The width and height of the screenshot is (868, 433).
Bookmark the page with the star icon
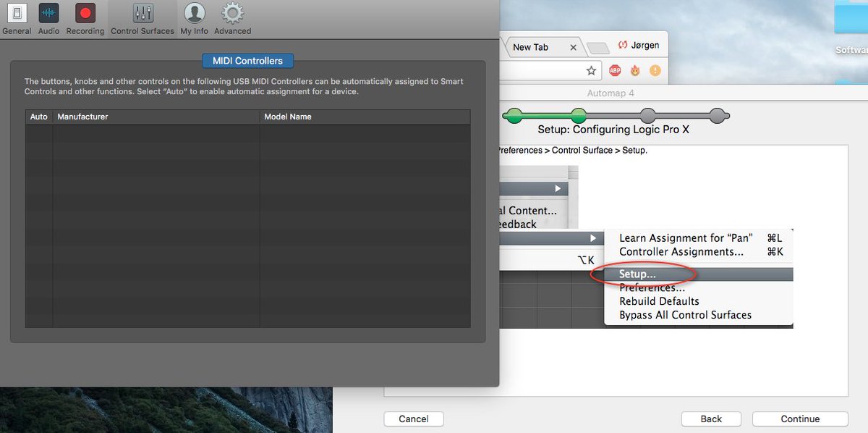(x=591, y=70)
